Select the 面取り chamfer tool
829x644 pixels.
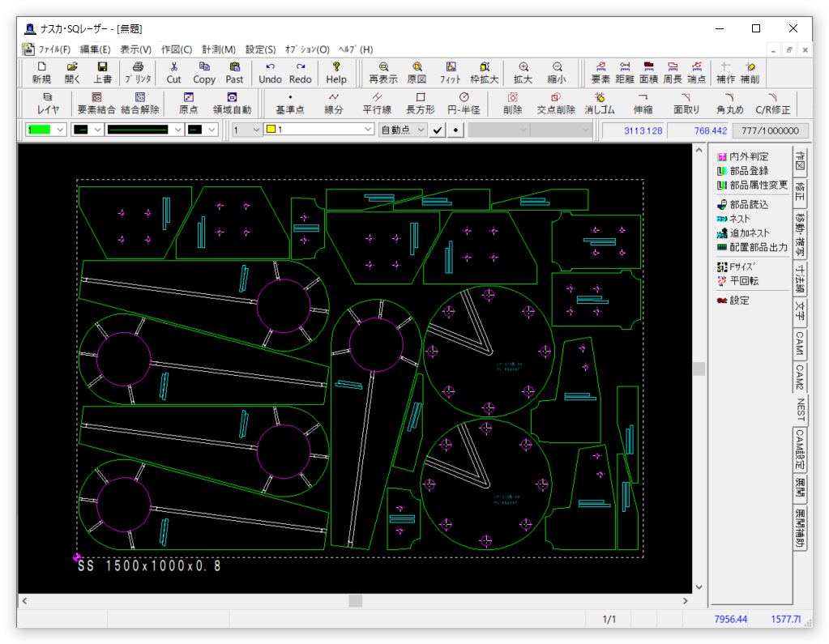[x=686, y=103]
